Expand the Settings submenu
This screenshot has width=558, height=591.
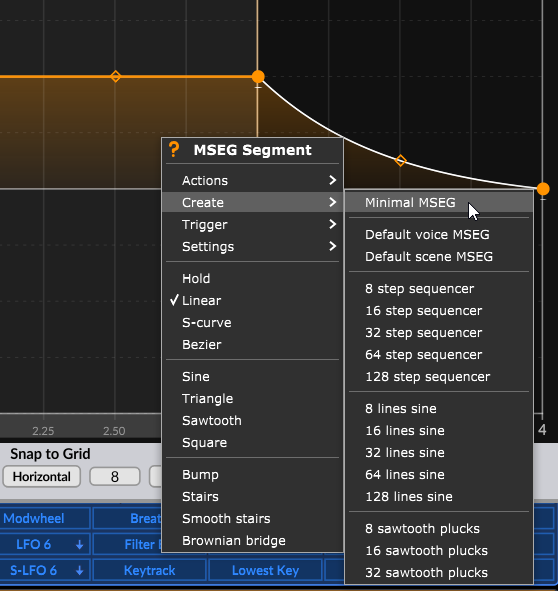point(252,247)
